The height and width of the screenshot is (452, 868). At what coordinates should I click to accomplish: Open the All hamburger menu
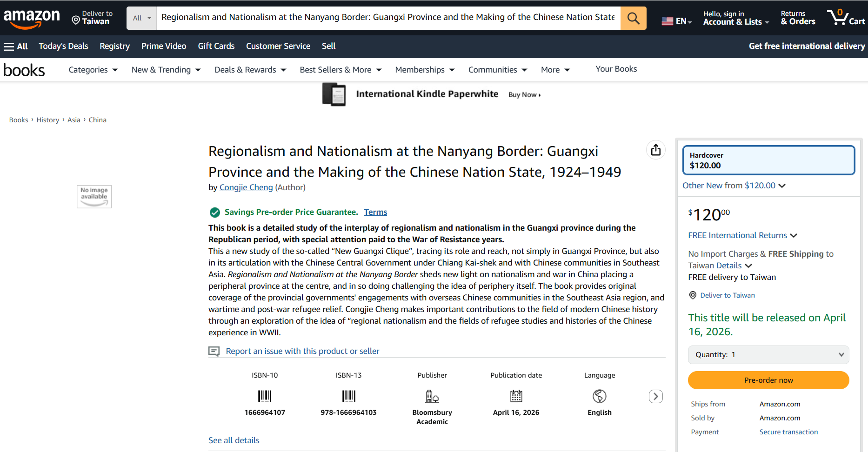coord(16,46)
